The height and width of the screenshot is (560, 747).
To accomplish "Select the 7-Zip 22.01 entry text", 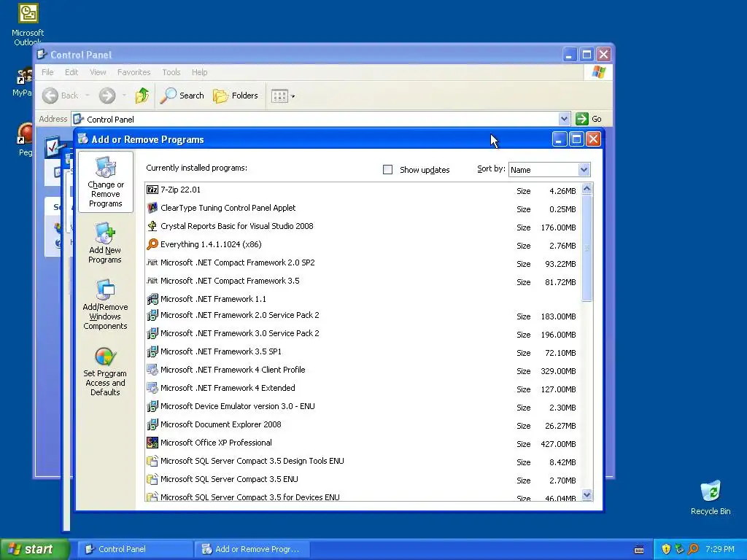I will coord(181,190).
